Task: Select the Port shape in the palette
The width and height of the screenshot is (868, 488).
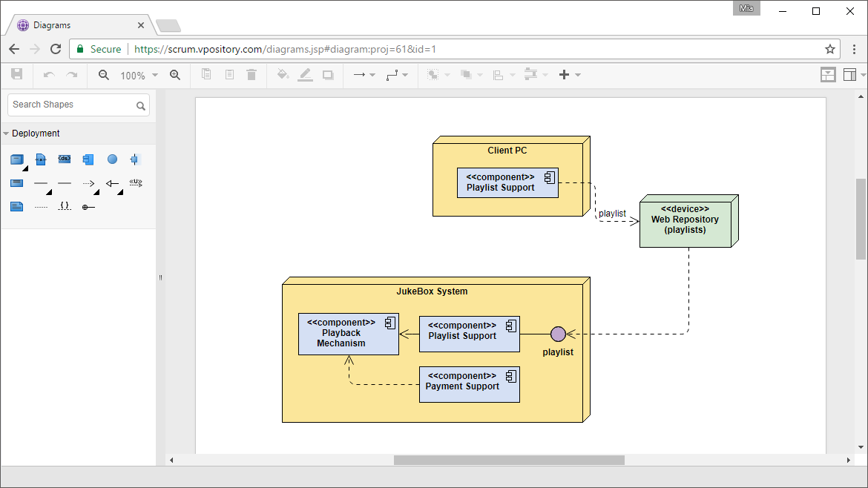Action: click(134, 160)
